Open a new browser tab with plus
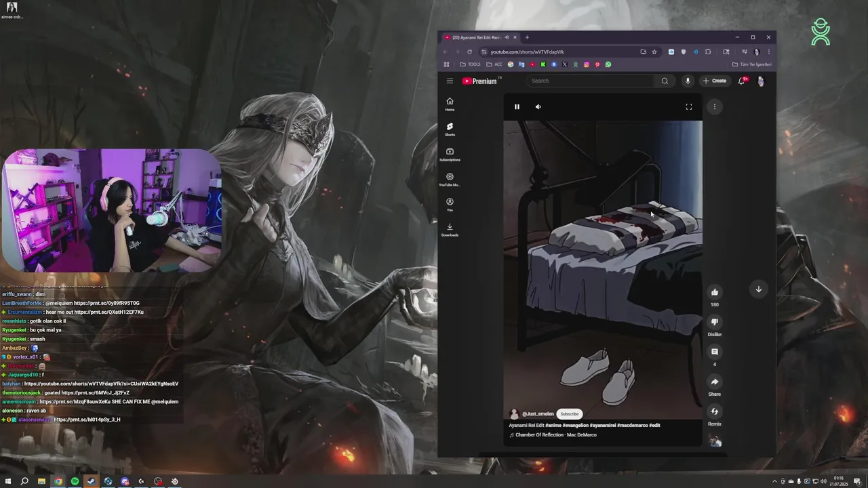Viewport: 868px width, 488px height. coord(527,37)
